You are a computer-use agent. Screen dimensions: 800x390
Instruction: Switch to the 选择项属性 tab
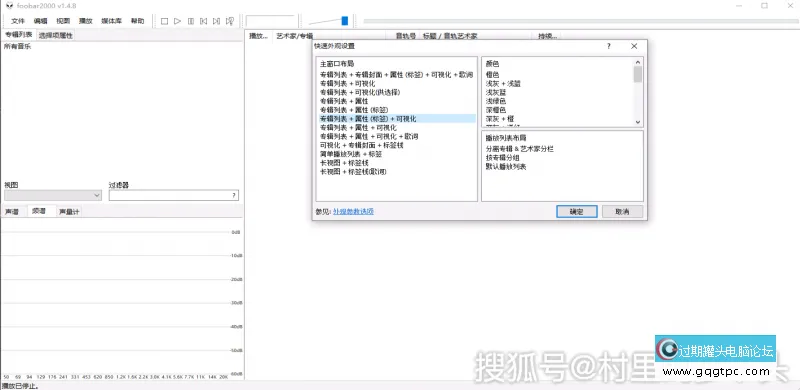[56, 35]
